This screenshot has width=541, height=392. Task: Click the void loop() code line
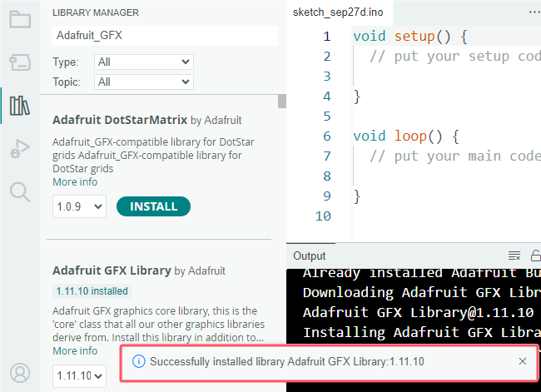[x=406, y=136]
